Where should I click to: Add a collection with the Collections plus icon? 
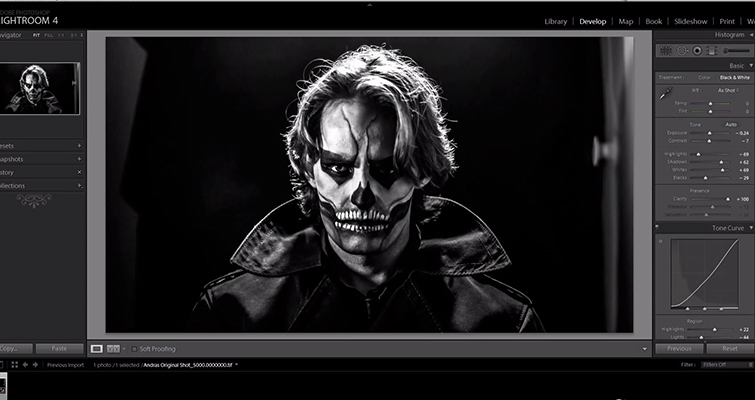point(79,185)
